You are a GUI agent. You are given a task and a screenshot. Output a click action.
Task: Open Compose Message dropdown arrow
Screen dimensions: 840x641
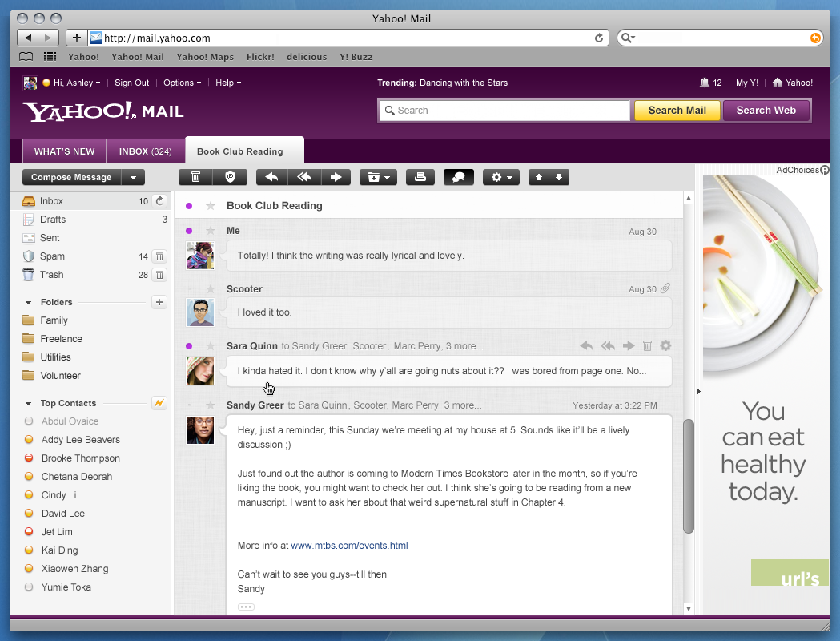(134, 177)
